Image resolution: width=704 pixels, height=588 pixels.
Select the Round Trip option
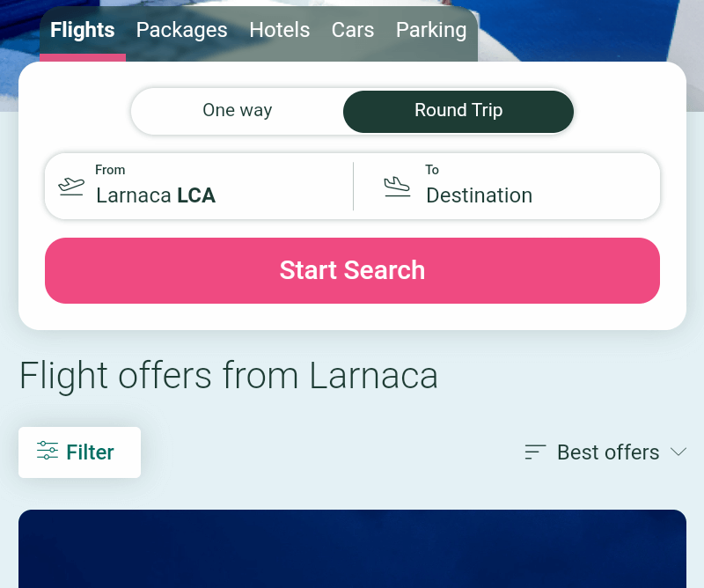tap(458, 111)
